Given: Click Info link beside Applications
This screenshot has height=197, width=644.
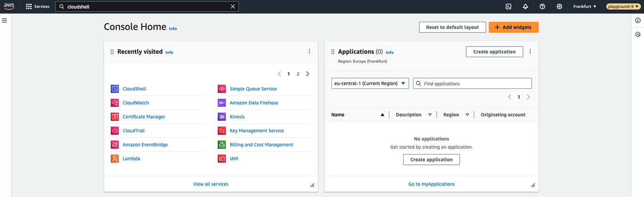Looking at the screenshot, I should pyautogui.click(x=390, y=52).
